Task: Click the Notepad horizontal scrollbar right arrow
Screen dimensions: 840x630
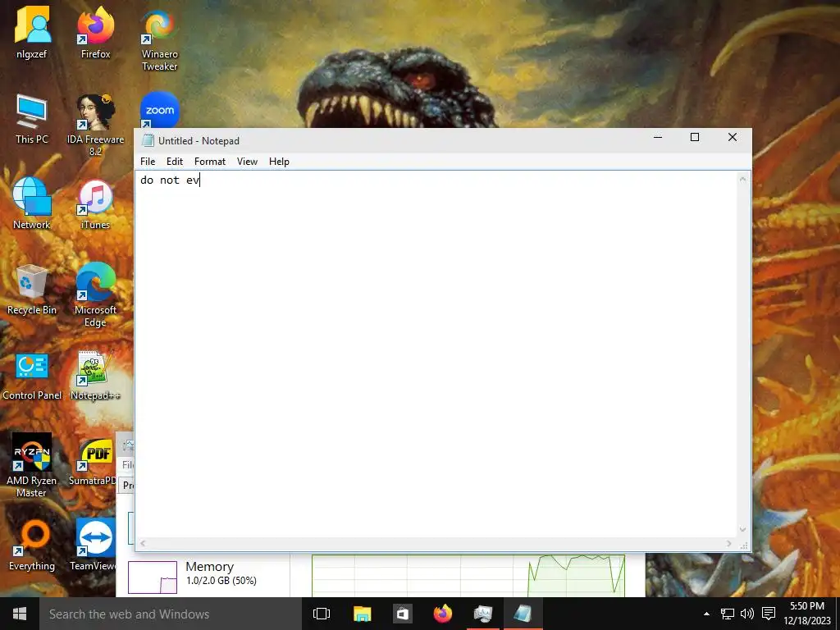Action: 729,544
